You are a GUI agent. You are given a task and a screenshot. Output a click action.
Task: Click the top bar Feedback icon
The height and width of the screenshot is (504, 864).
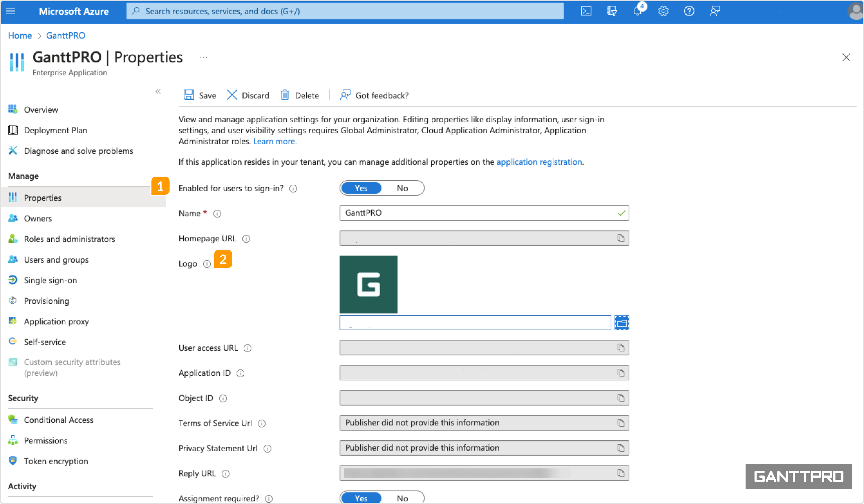coord(714,11)
